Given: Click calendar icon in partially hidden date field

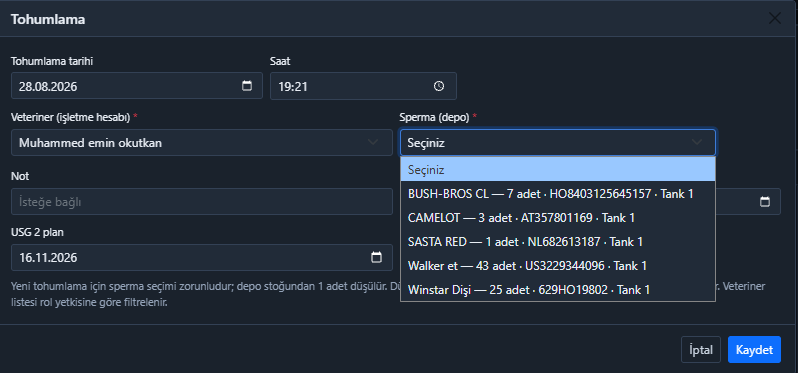Looking at the screenshot, I should 764,202.
